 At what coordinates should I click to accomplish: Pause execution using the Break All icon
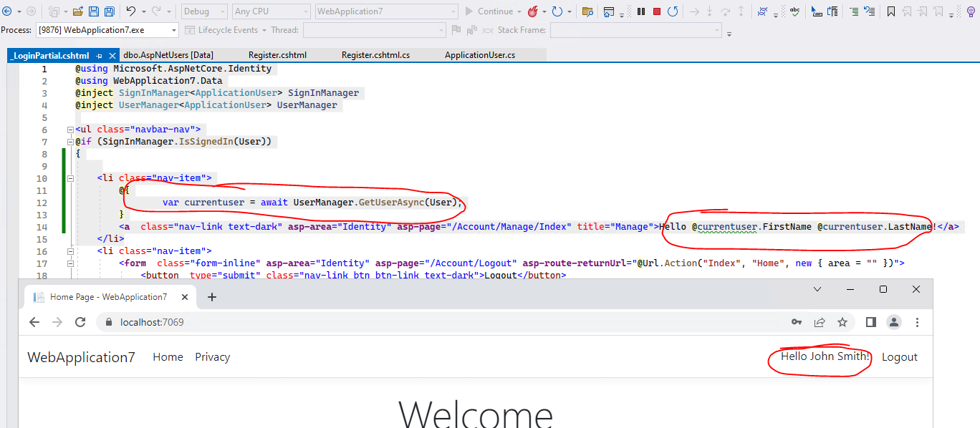tap(640, 11)
